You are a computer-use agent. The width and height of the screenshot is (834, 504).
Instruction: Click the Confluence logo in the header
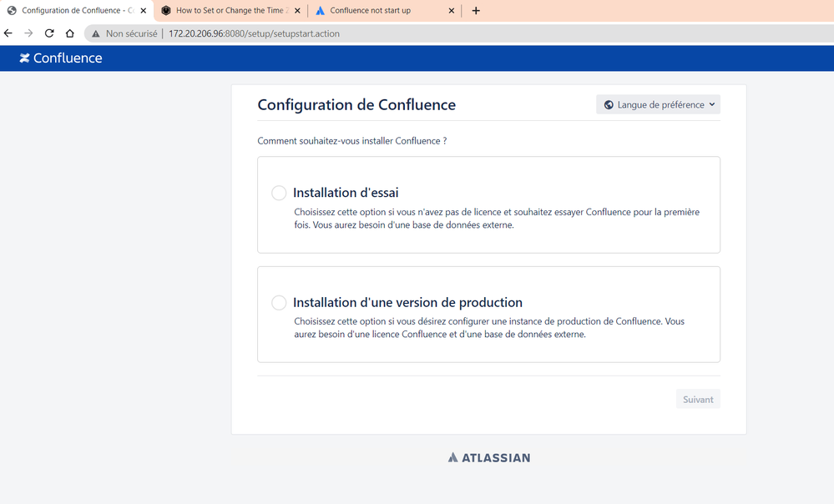[61, 58]
